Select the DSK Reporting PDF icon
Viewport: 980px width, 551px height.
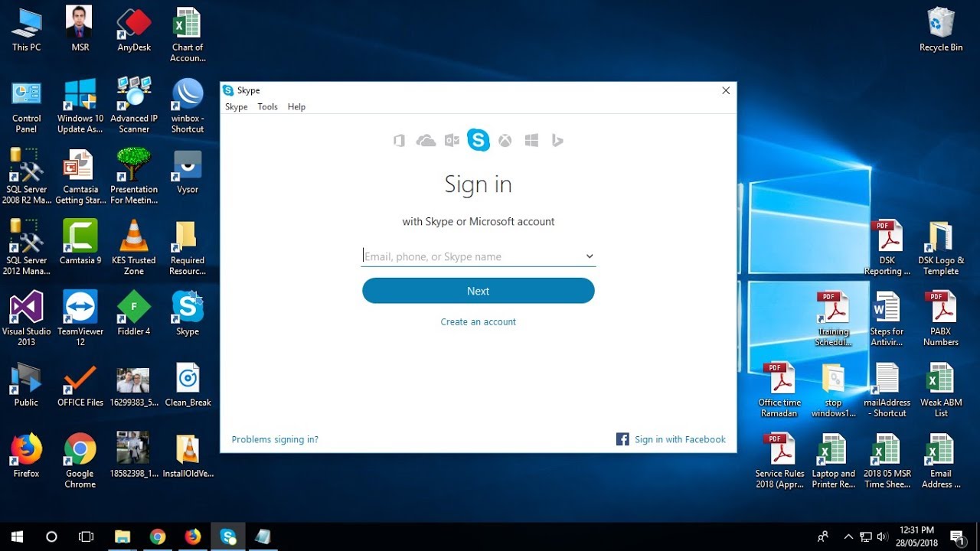[x=887, y=248]
